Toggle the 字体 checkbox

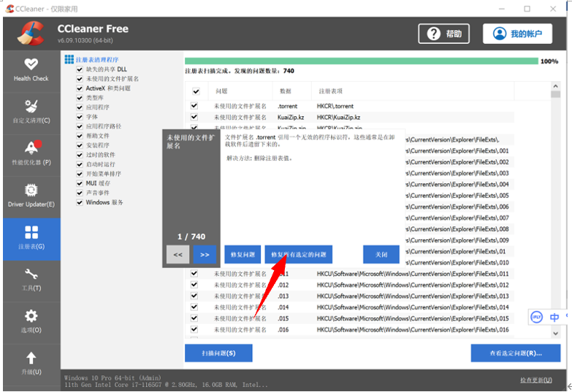point(80,117)
